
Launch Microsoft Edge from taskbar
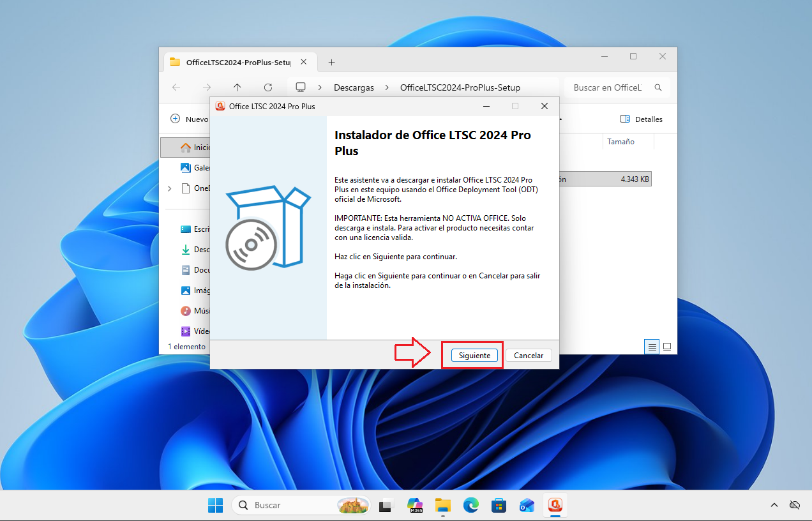(x=471, y=505)
